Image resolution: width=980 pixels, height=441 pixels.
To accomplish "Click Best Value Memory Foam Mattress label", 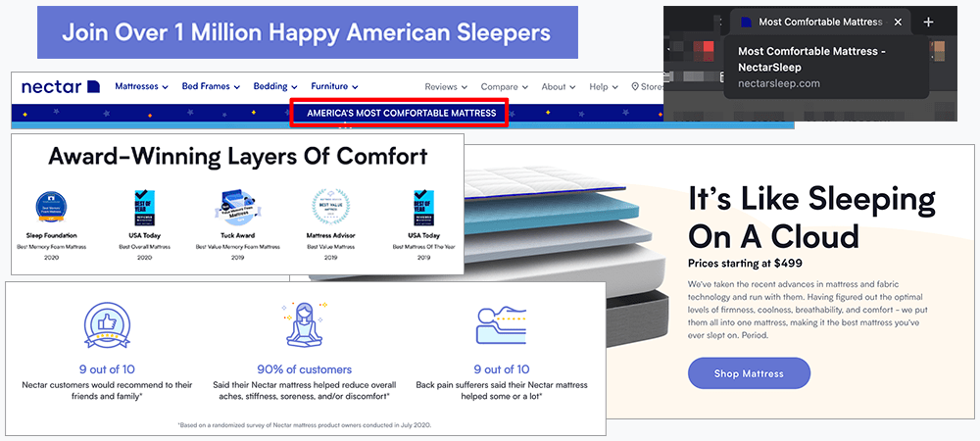I will (237, 247).
